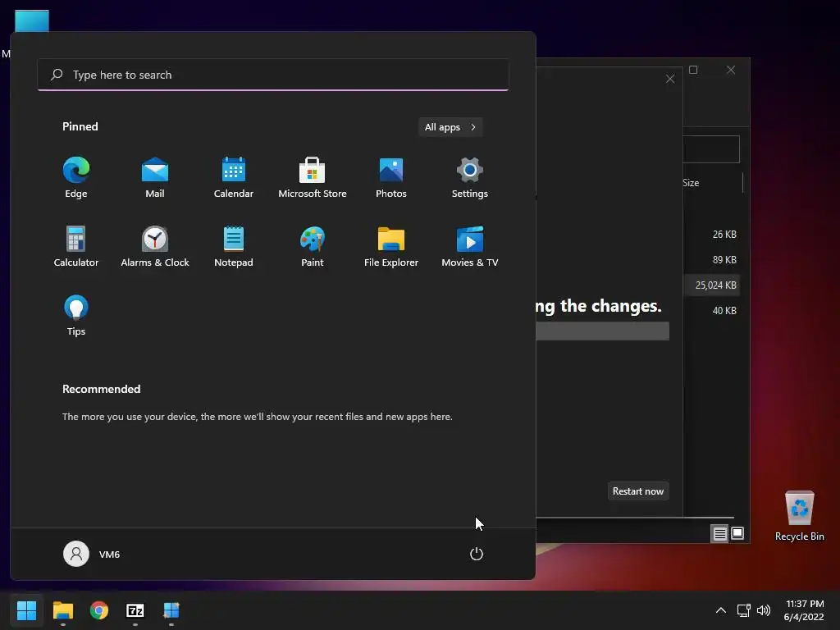Open Alarms & Clock

pyautogui.click(x=155, y=246)
